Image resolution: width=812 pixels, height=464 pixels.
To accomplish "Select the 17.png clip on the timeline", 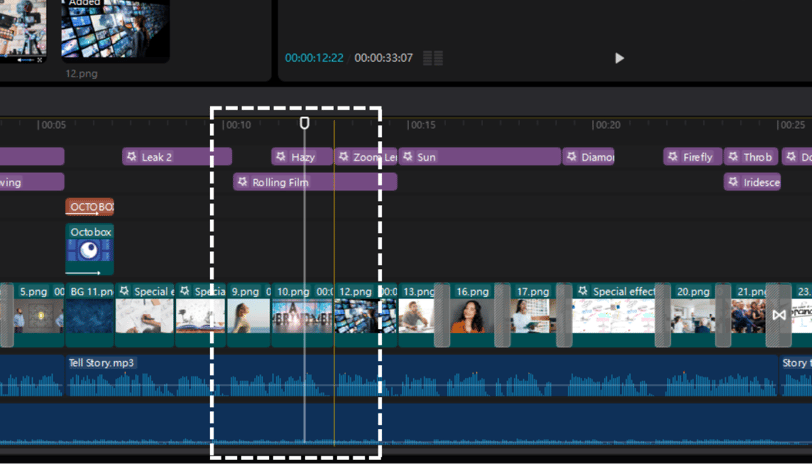I will click(x=533, y=314).
